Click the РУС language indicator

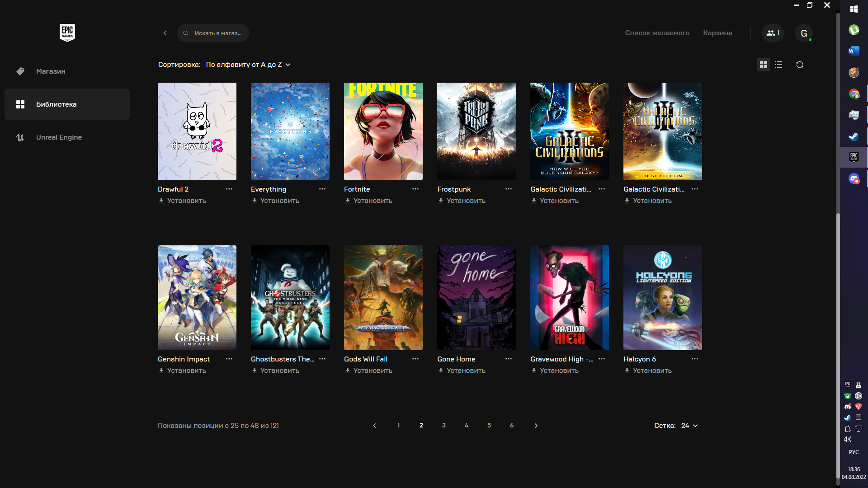pyautogui.click(x=854, y=452)
